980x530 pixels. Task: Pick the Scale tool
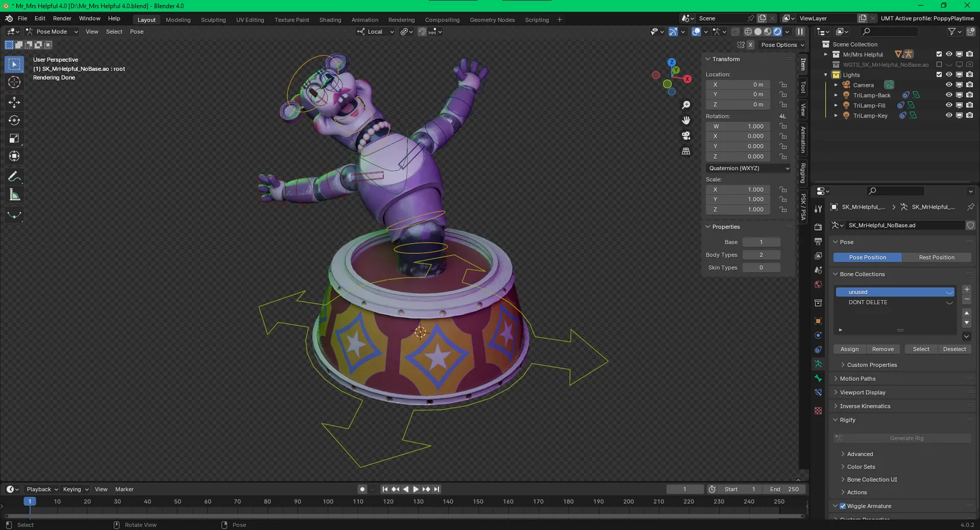14,138
